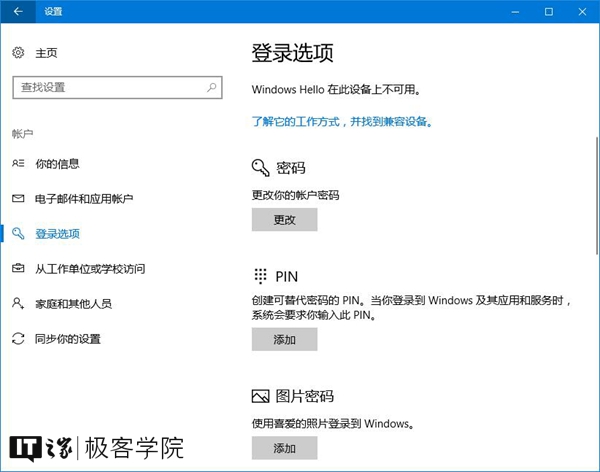Switch to 同步你的设置 page

68,339
